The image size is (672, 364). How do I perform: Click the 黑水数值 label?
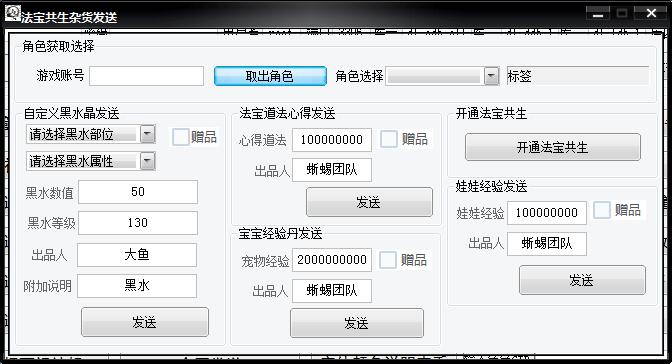pyautogui.click(x=49, y=193)
